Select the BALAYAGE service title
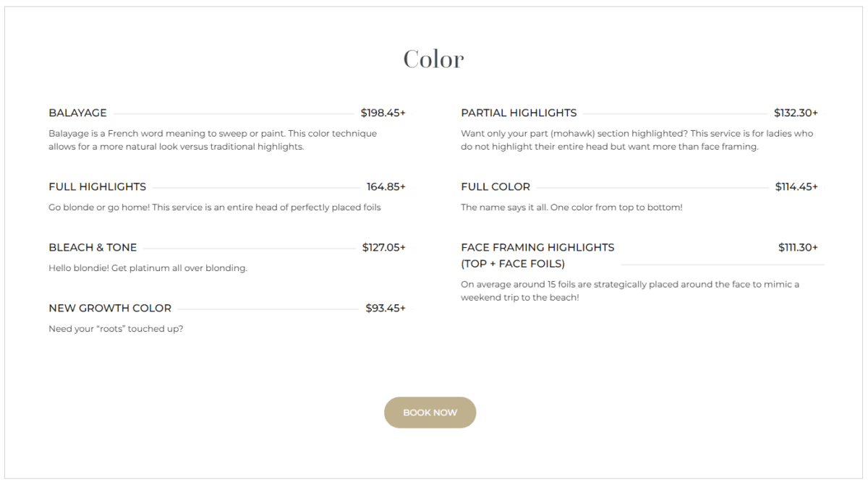The height and width of the screenshot is (482, 868). (x=77, y=113)
